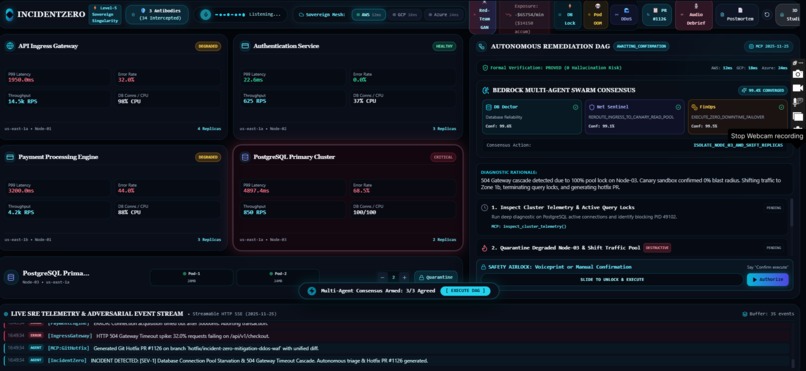Click the Execute DAG button

(x=465, y=291)
